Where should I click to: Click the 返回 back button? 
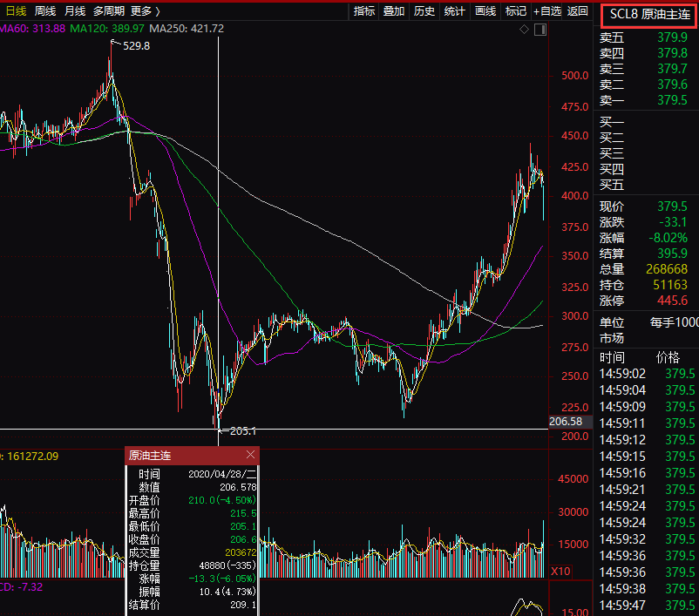point(577,10)
